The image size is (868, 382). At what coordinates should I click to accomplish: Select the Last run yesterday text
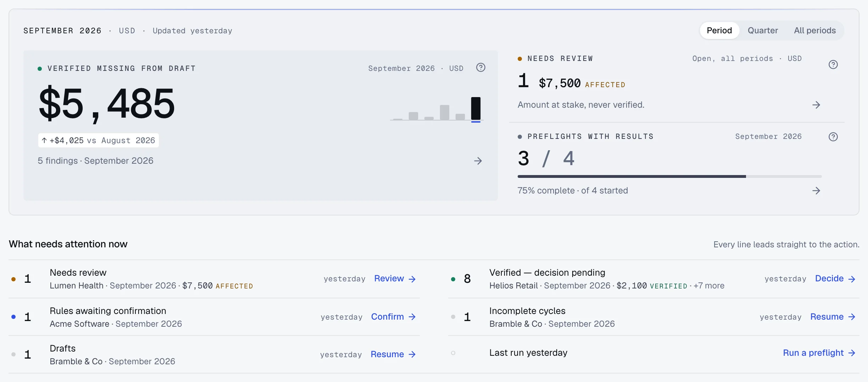pyautogui.click(x=528, y=353)
